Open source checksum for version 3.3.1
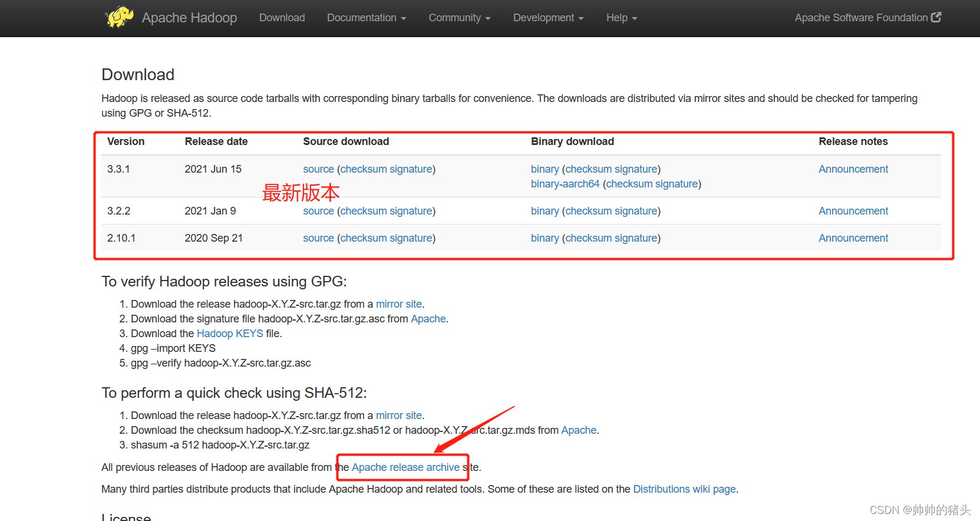This screenshot has height=521, width=980. (x=363, y=169)
